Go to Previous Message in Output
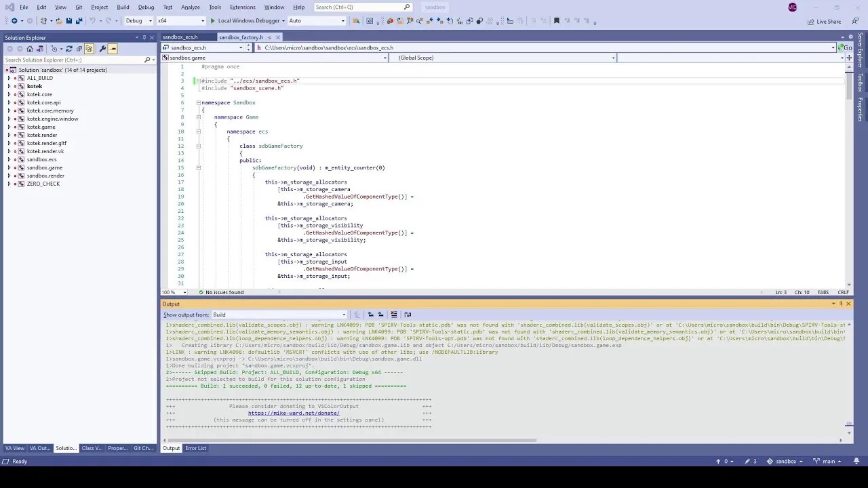This screenshot has width=868, height=488. (370, 314)
